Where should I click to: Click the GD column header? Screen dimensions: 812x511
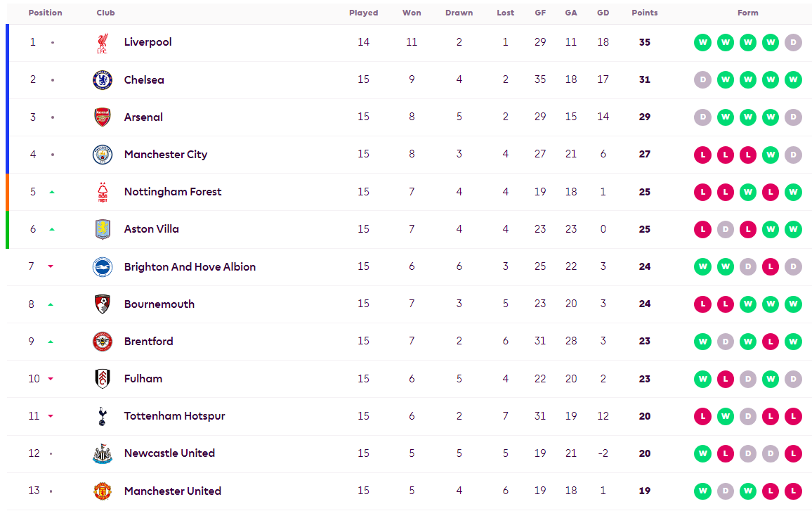tap(603, 13)
